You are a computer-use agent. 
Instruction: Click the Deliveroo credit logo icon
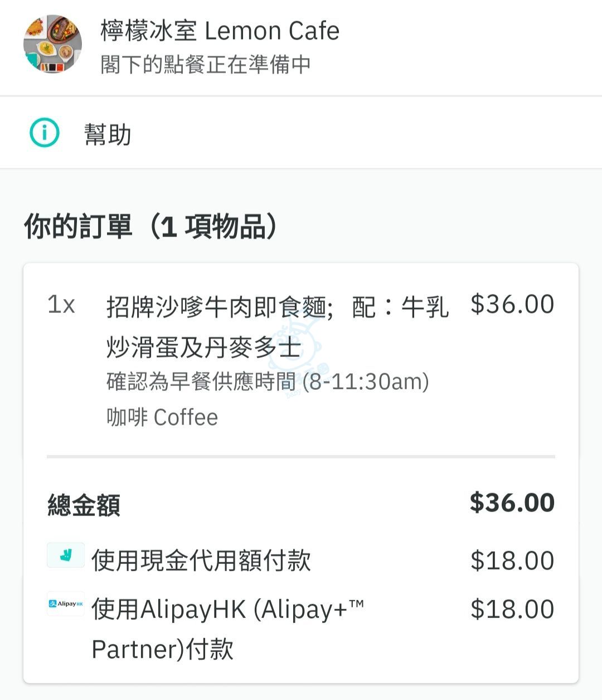tap(66, 555)
